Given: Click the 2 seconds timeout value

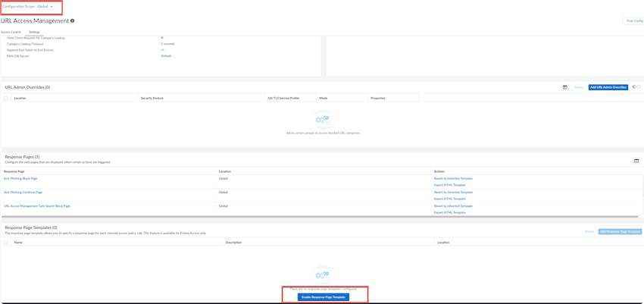Looking at the screenshot, I should coord(167,43).
